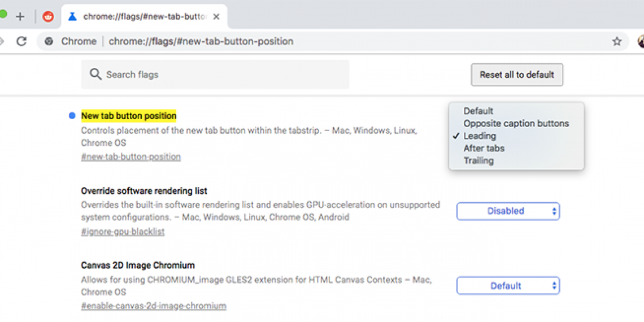Select the "Trailing" position option
644x322 pixels.
point(478,161)
